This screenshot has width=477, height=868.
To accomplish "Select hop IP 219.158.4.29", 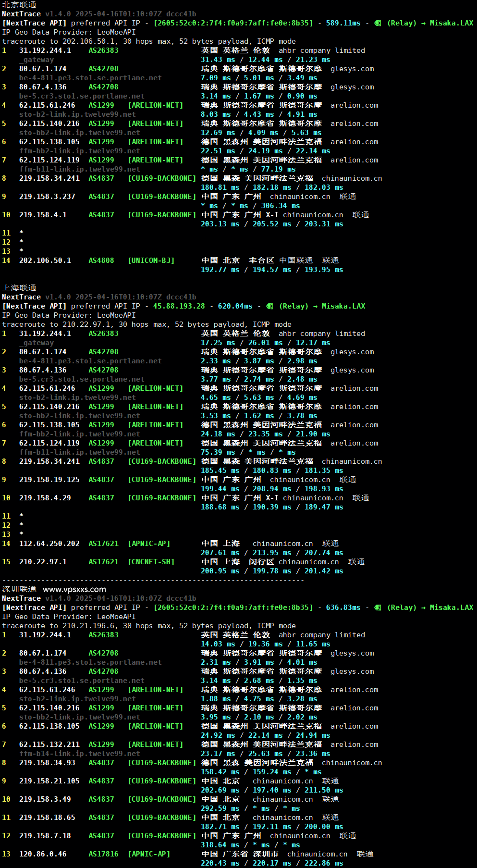I will (x=45, y=498).
